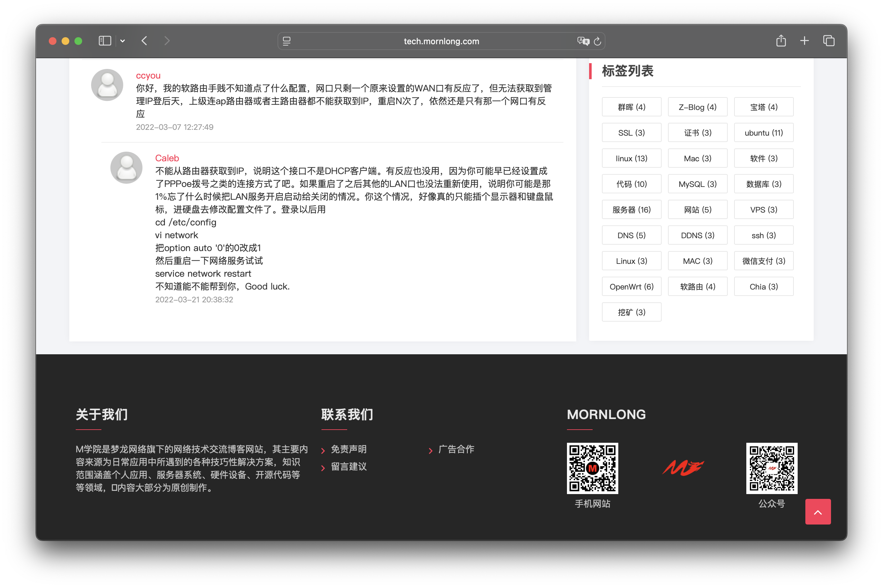Click the tech.mornlong.com address field

pos(441,41)
